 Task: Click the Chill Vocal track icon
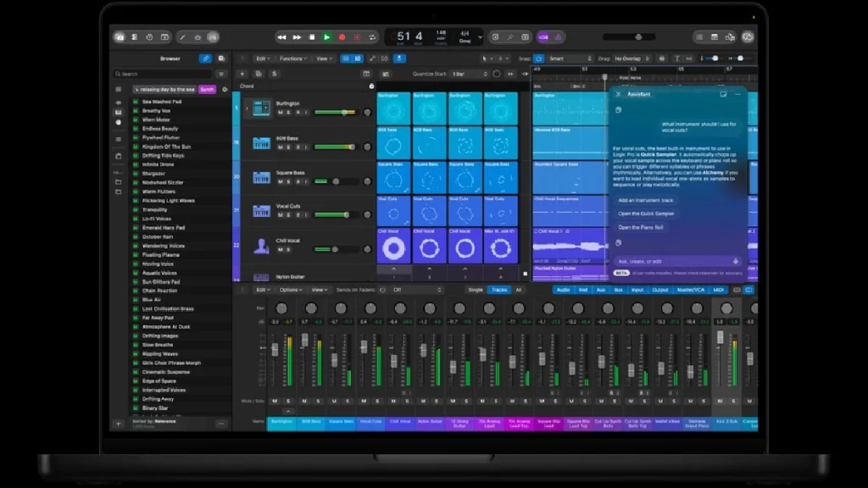(261, 246)
